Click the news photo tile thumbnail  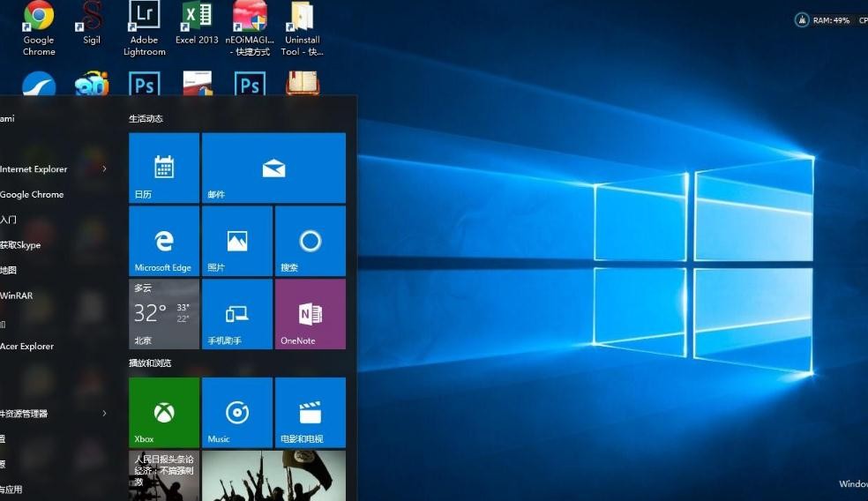tap(273, 475)
